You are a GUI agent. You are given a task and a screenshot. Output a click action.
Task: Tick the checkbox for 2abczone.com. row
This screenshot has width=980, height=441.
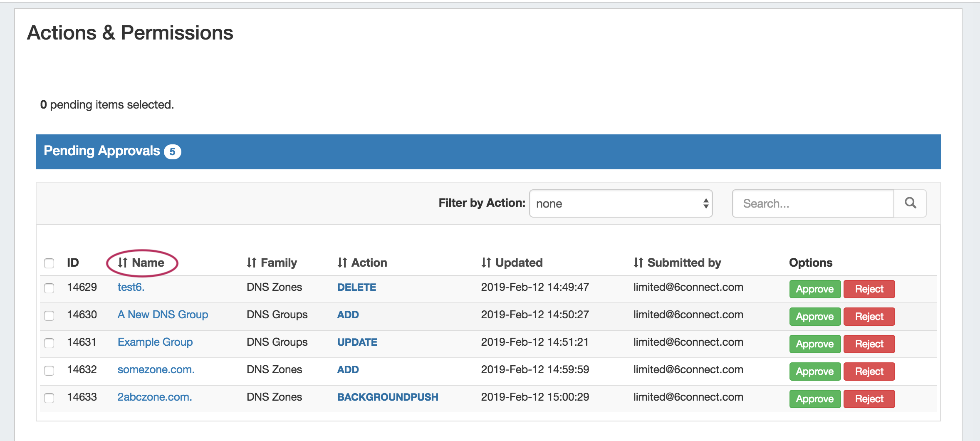click(x=49, y=398)
